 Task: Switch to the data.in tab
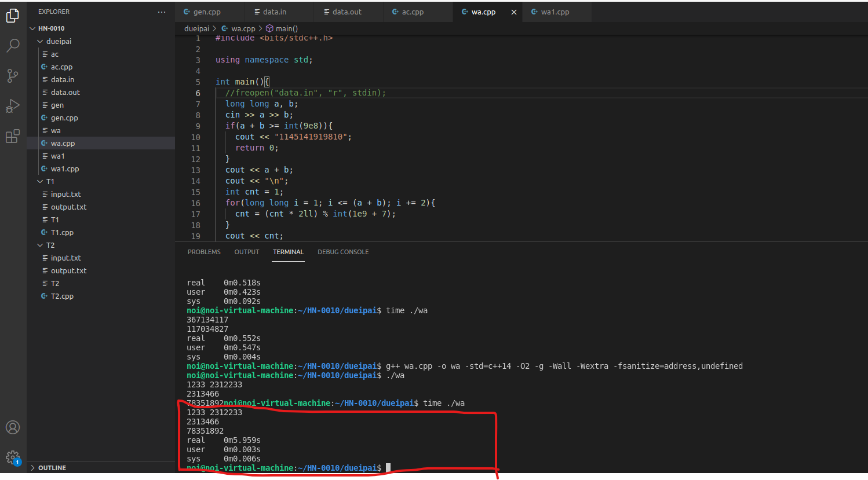[279, 12]
